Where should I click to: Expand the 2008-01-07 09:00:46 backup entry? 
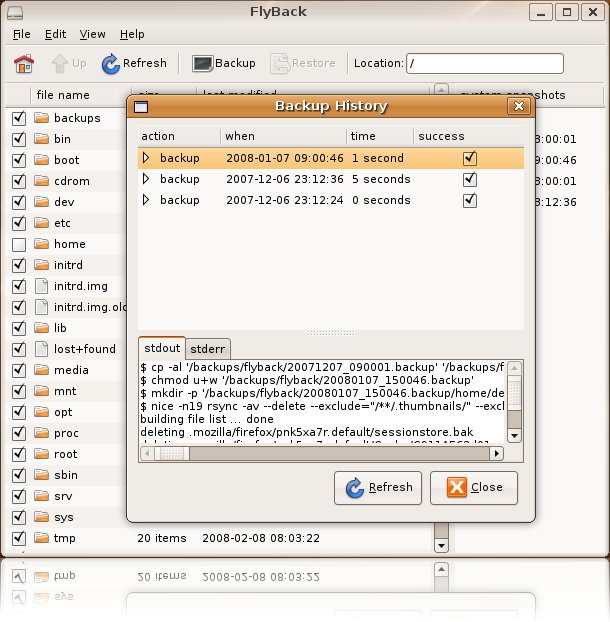point(146,158)
